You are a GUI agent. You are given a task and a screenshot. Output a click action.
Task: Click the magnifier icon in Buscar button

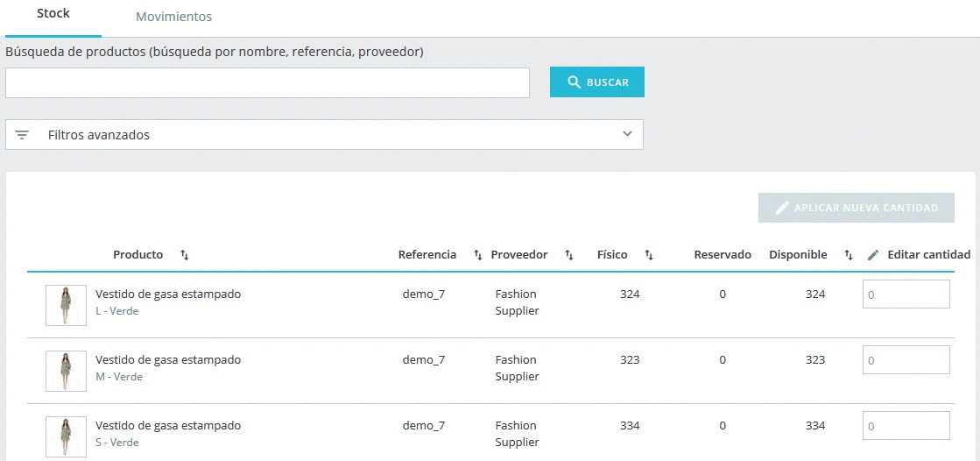pos(574,82)
